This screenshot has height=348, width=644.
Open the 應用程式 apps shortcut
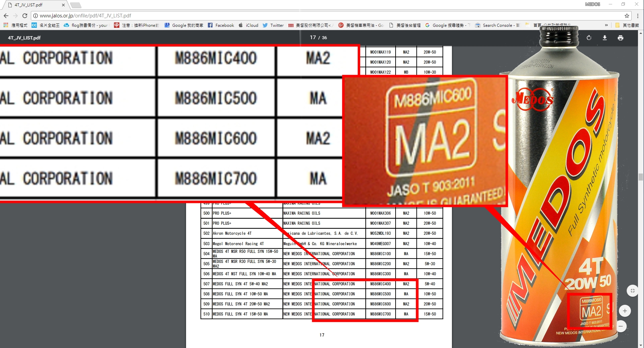pos(15,25)
